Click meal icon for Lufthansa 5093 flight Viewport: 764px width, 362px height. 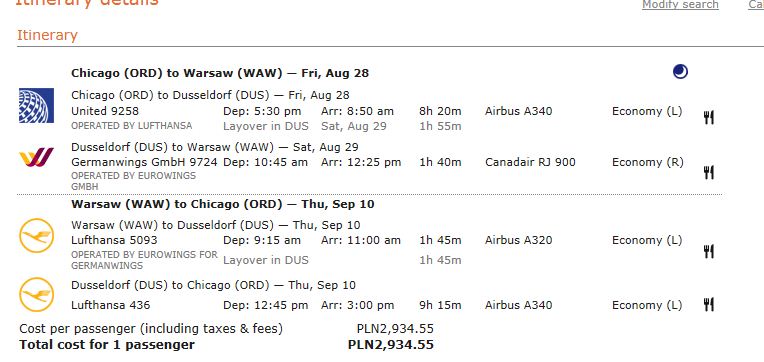(x=709, y=251)
